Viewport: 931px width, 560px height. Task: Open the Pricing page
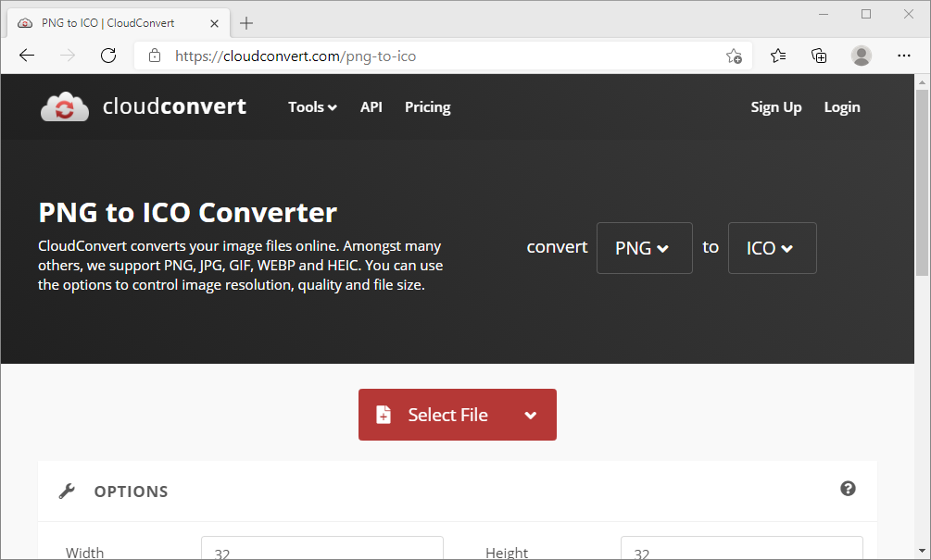click(x=427, y=107)
